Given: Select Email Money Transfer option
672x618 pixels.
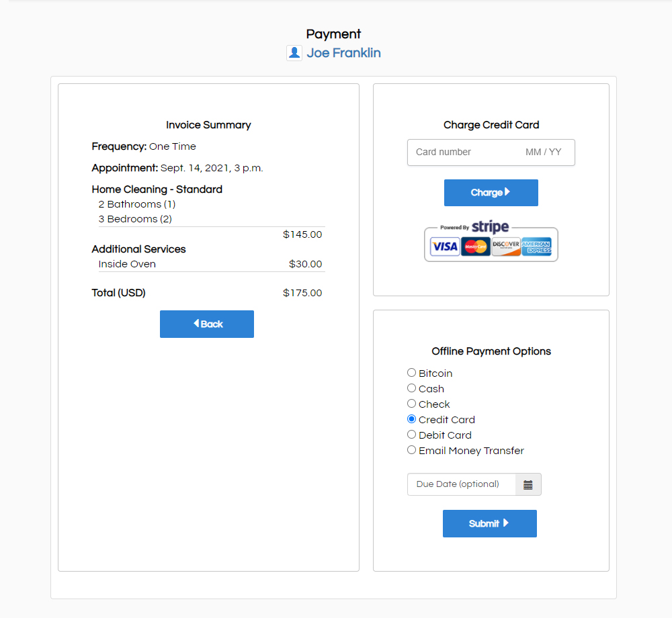Looking at the screenshot, I should 412,450.
